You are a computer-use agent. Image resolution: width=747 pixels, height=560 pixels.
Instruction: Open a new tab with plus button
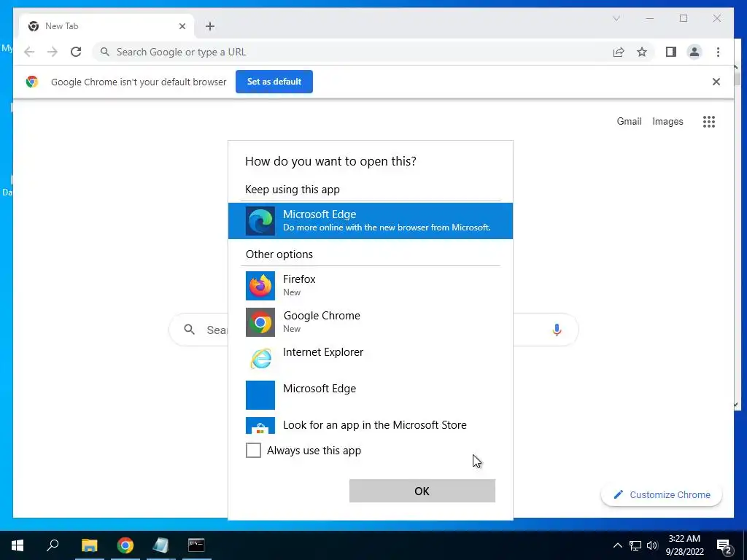pyautogui.click(x=210, y=26)
